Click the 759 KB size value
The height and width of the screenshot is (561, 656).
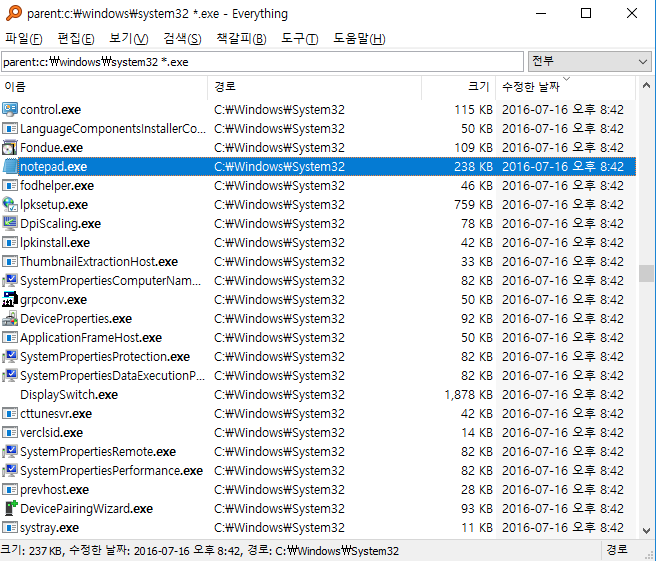pyautogui.click(x=473, y=205)
